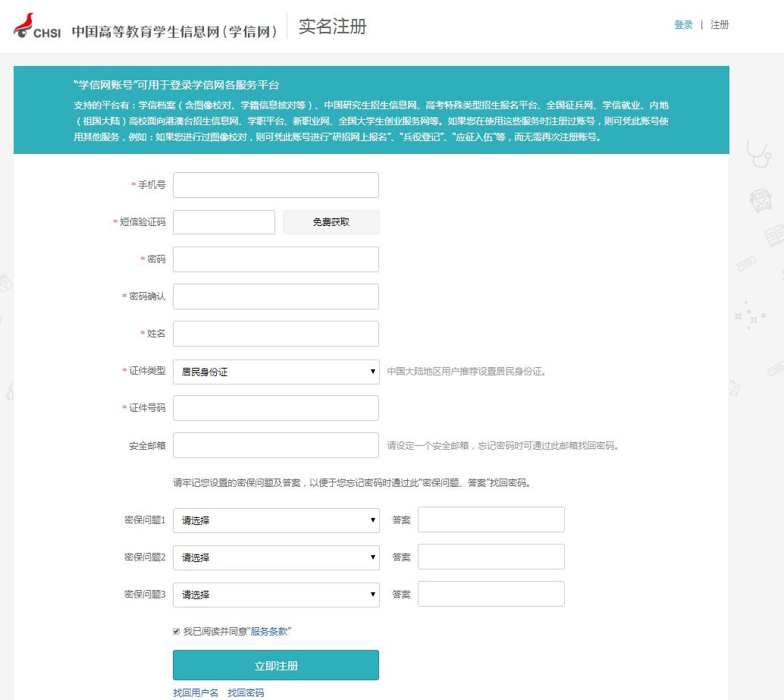This screenshot has width=784, height=700.
Task: Focus the 证件号码 input field
Action: click(276, 408)
